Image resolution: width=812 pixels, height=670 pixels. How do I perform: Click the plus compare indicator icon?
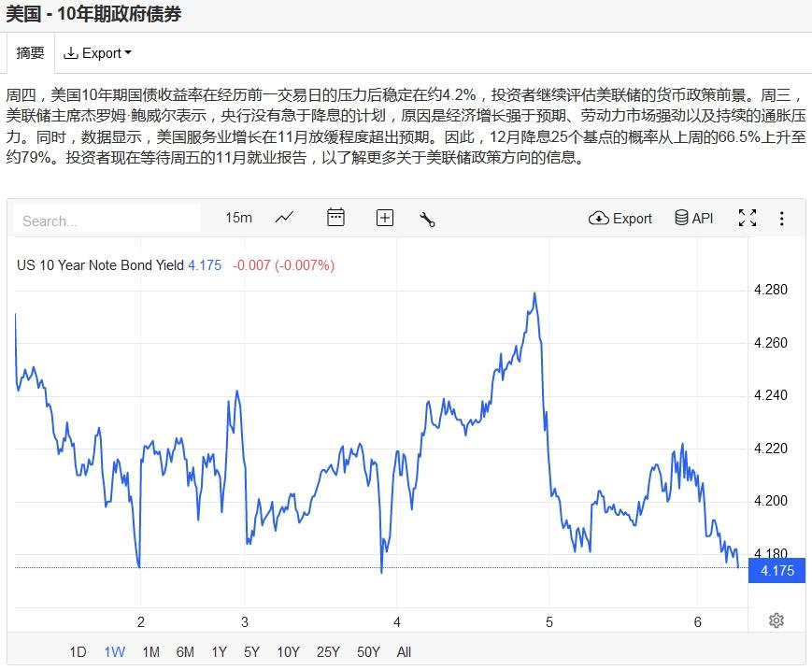384,218
